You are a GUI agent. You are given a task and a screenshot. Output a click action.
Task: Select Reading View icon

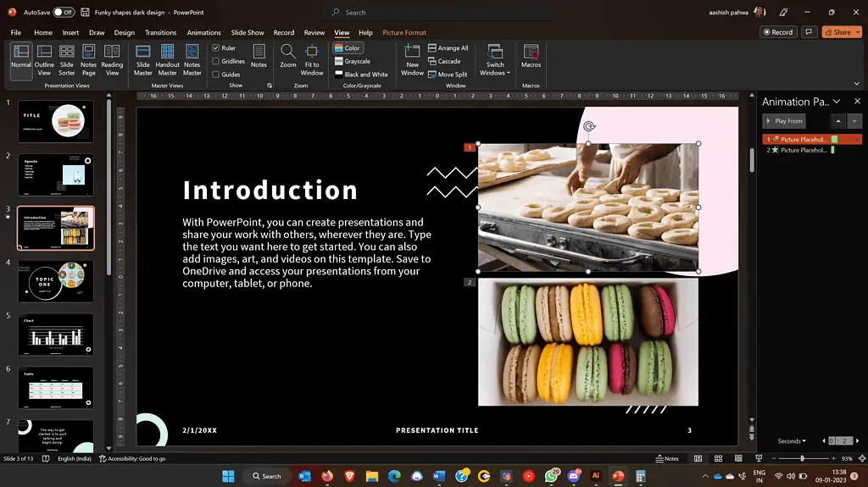(112, 59)
